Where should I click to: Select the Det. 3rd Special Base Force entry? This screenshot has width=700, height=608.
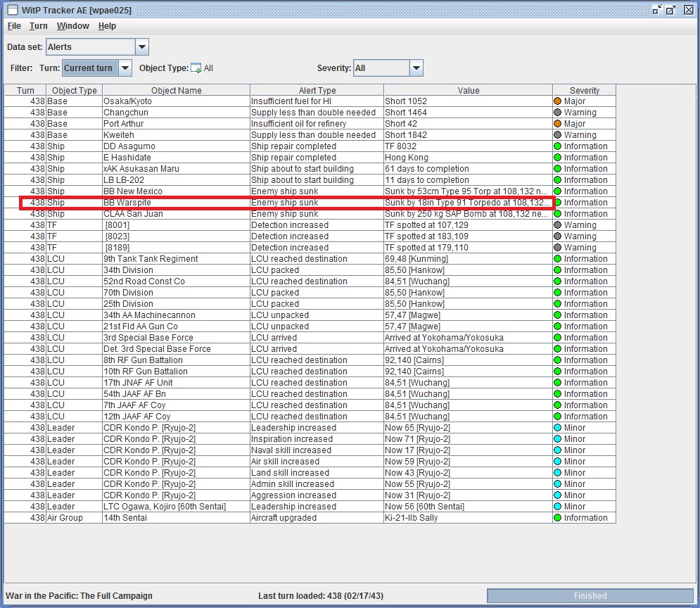tap(157, 349)
